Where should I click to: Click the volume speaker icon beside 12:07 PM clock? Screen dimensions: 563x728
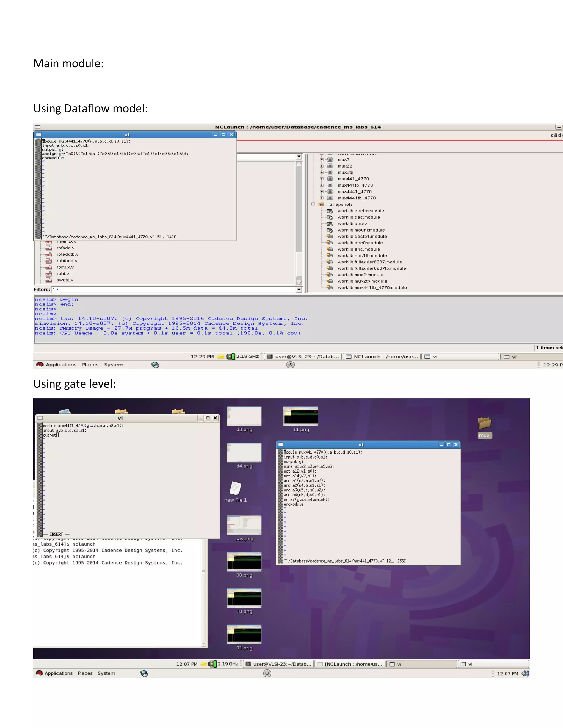tap(525, 673)
